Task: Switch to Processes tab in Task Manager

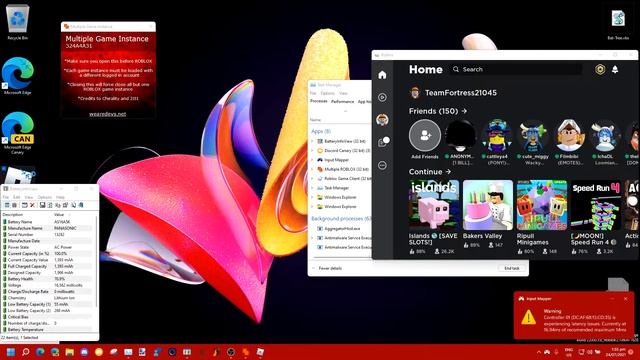Action: (x=319, y=101)
